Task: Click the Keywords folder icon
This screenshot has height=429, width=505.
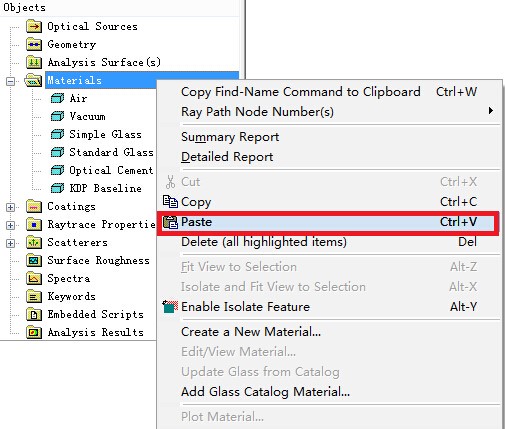Action: 34,296
